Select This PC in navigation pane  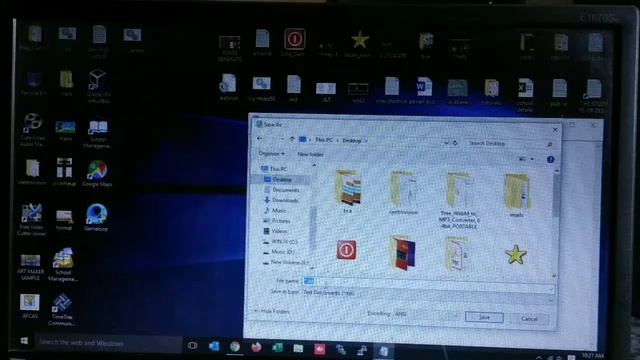click(x=275, y=169)
